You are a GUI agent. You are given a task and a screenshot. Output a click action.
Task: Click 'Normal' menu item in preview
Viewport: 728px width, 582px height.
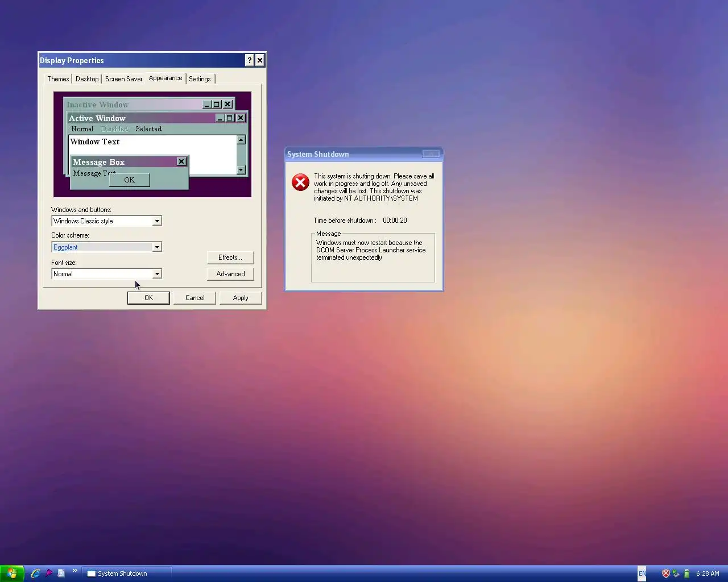pos(82,129)
